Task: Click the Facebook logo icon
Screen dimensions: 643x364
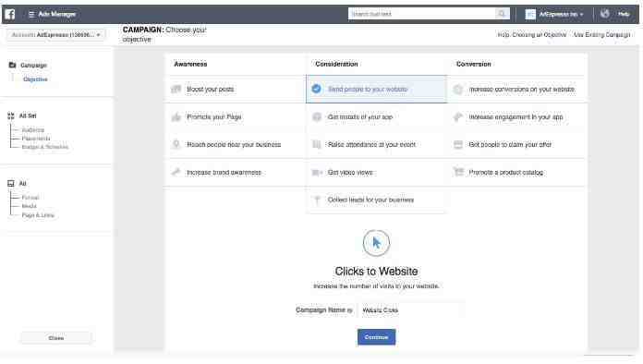Action: point(10,15)
